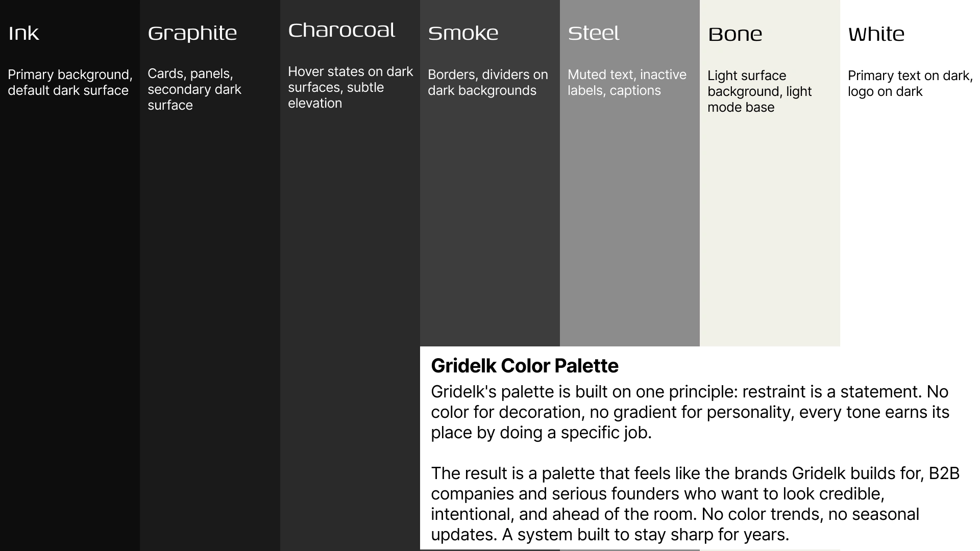
Task: Select the Smoke title text
Action: tap(463, 34)
